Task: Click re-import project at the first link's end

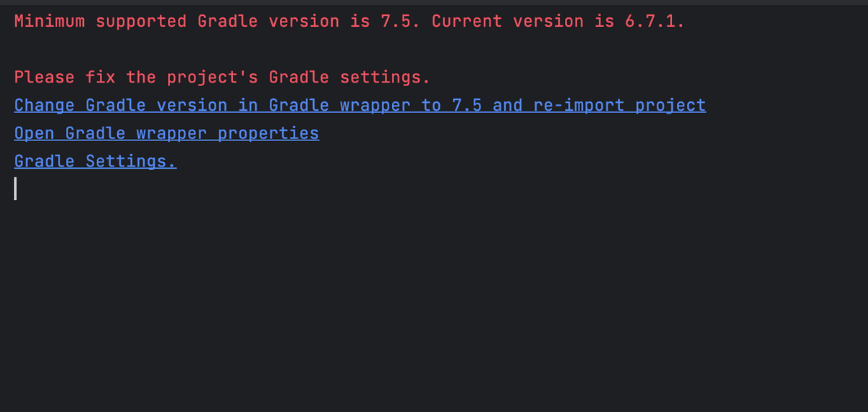Action: [x=619, y=105]
